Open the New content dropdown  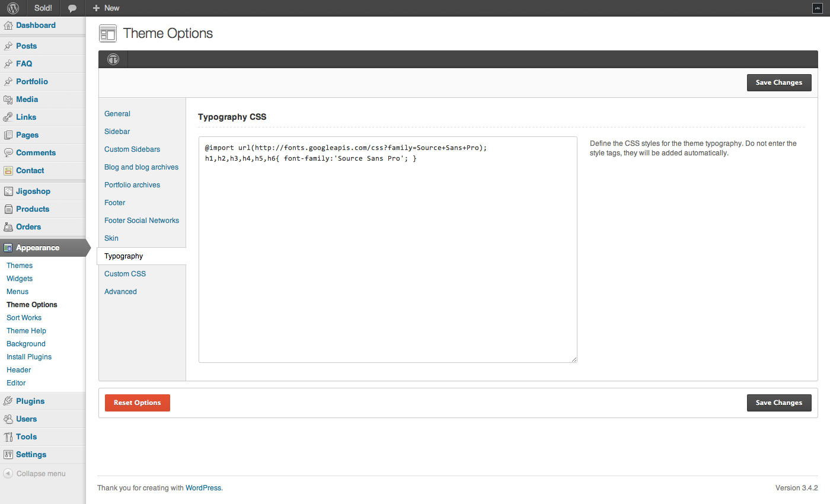point(106,8)
